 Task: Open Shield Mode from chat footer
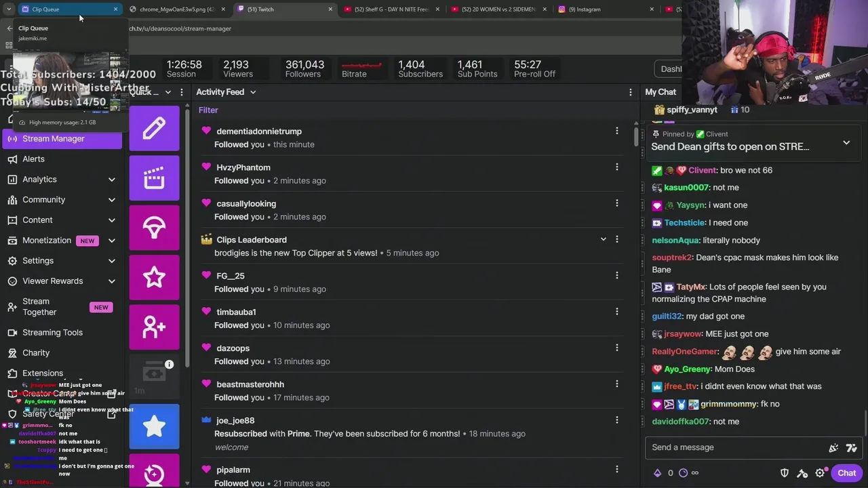[x=785, y=473]
